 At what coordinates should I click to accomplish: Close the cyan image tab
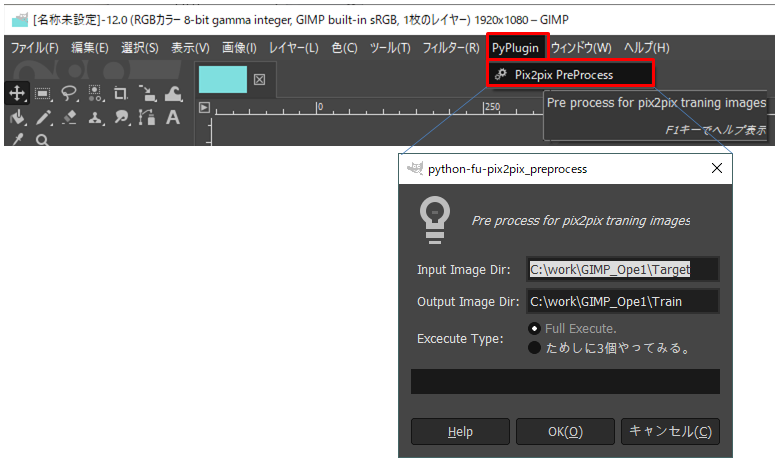click(x=260, y=79)
